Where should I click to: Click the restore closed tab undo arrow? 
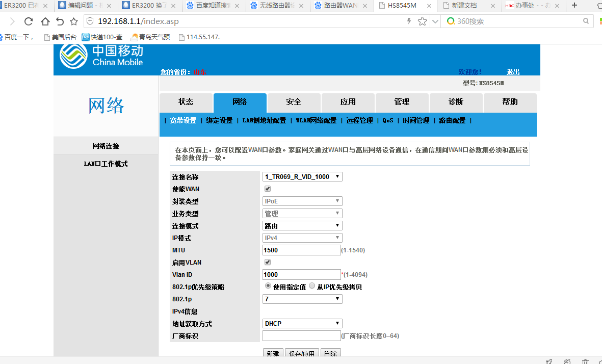pos(60,21)
